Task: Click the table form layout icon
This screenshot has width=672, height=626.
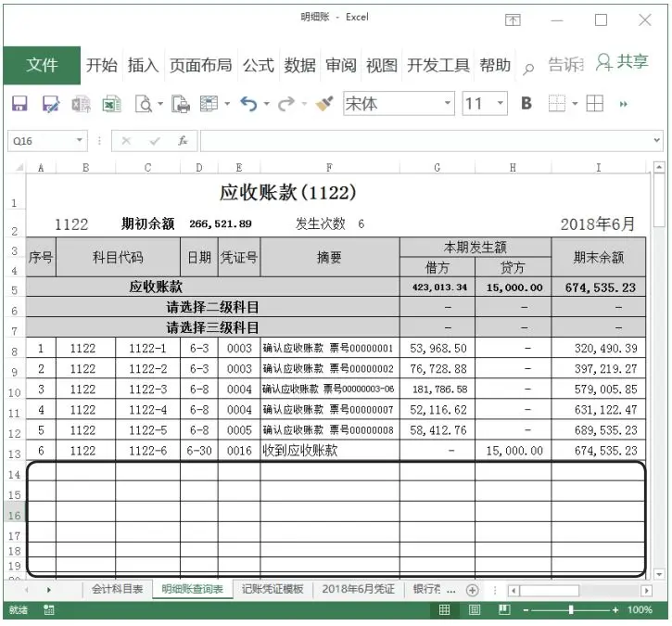Action: pyautogui.click(x=209, y=104)
